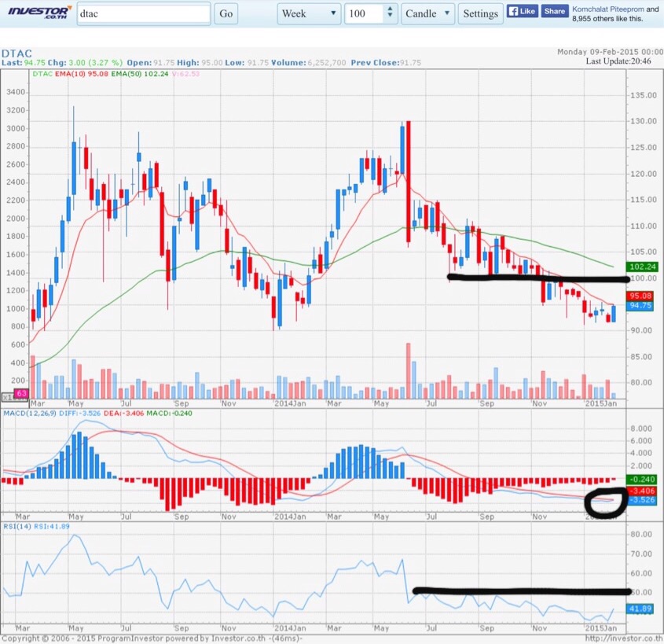Click the http://investor.co.th footer link
This screenshot has height=644, width=664.
pyautogui.click(x=624, y=638)
